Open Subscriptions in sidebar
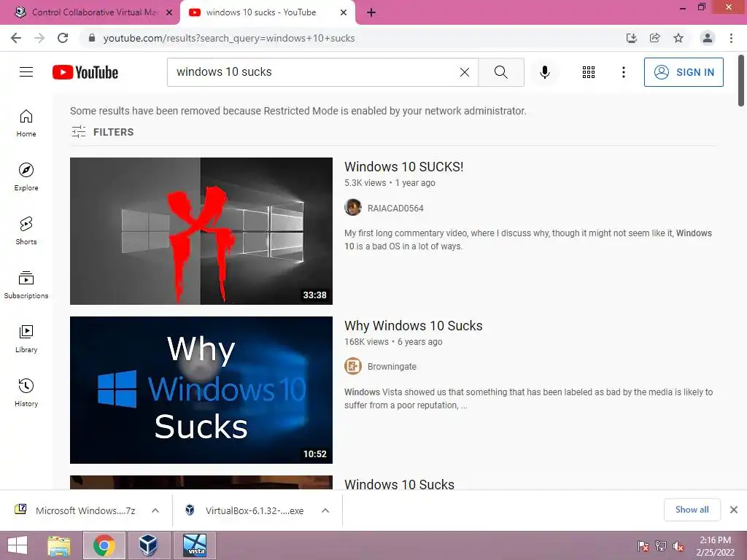747x560 pixels. (26, 284)
